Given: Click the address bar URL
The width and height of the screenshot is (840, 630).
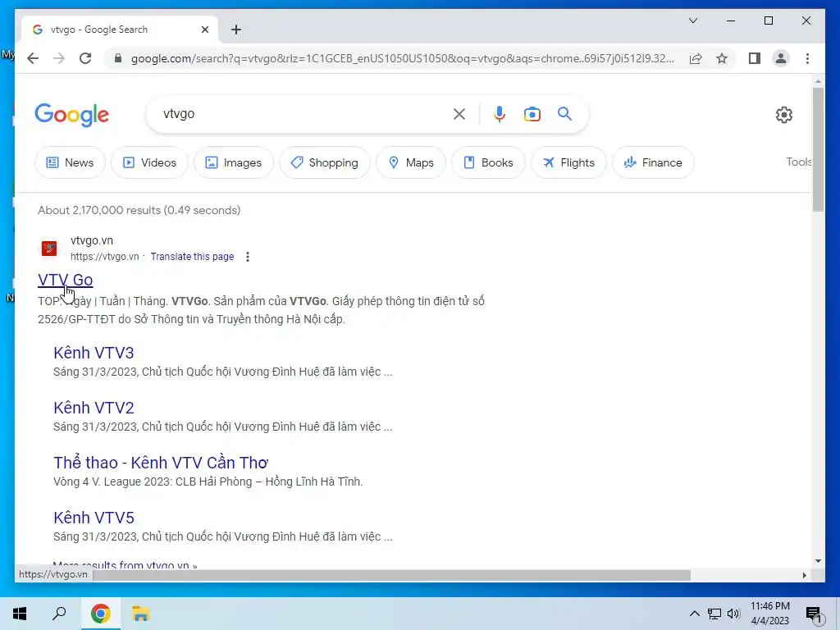Looking at the screenshot, I should tap(402, 58).
